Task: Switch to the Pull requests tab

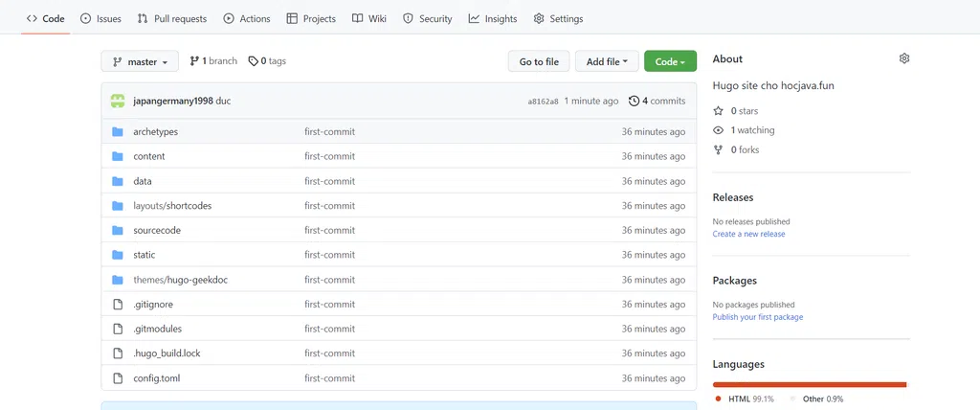Action: click(172, 19)
